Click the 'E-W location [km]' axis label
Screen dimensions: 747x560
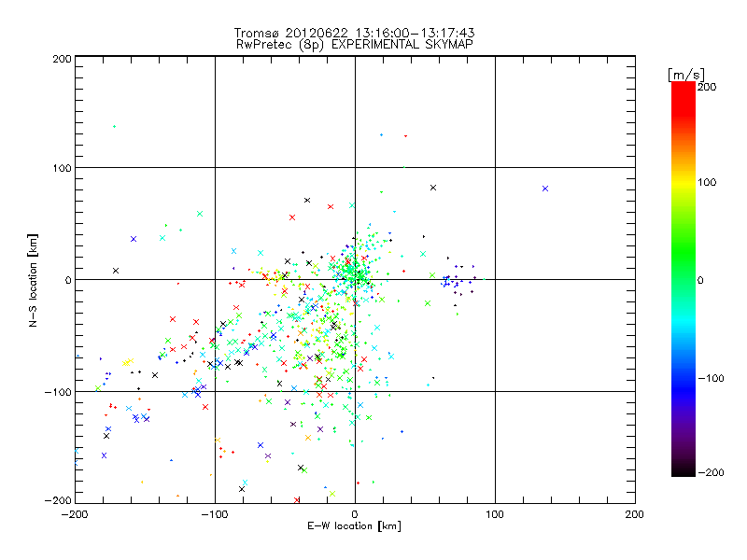pos(354,525)
